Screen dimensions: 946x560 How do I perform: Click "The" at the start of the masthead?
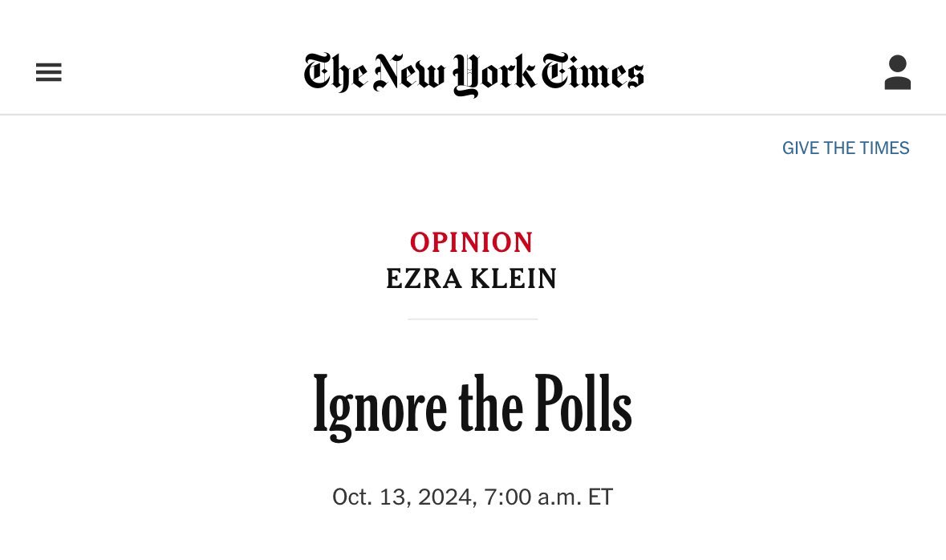coord(335,74)
